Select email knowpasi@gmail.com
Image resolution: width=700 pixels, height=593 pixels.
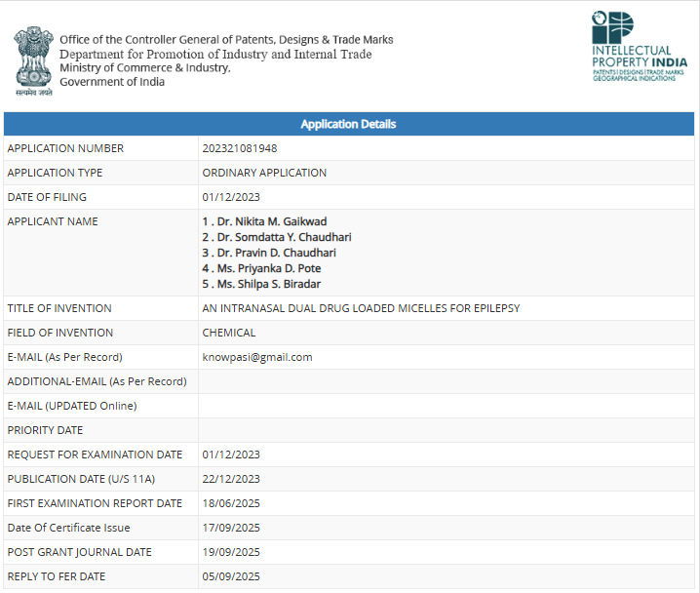pyautogui.click(x=257, y=357)
